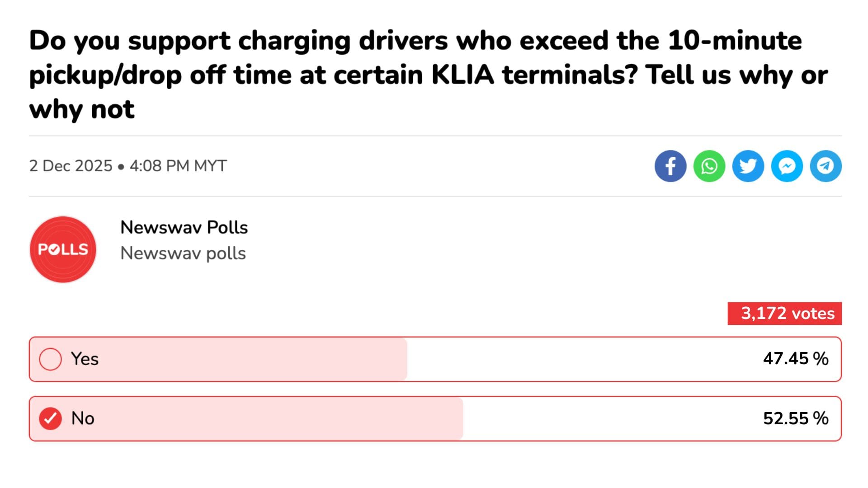Screen dimensions: 868x488
Task: Click the Newswav polls subtitle text
Action: click(183, 253)
